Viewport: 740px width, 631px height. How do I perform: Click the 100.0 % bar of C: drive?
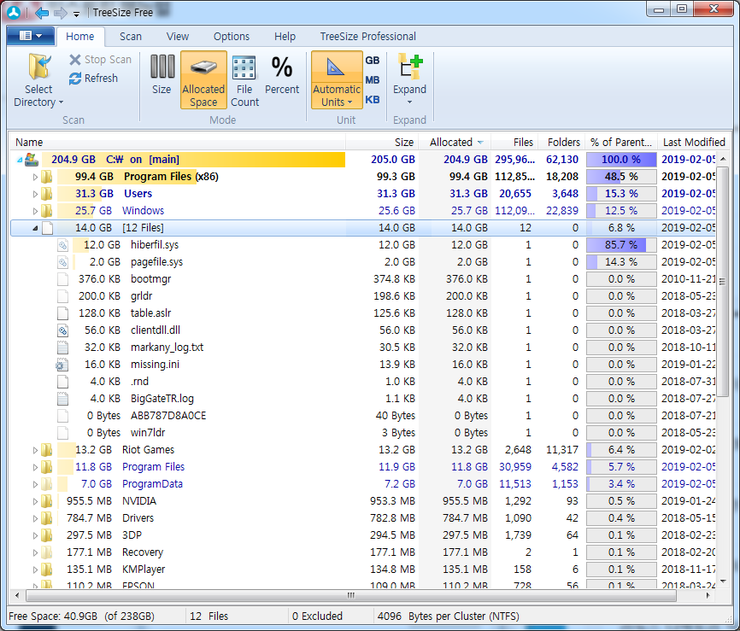click(621, 160)
